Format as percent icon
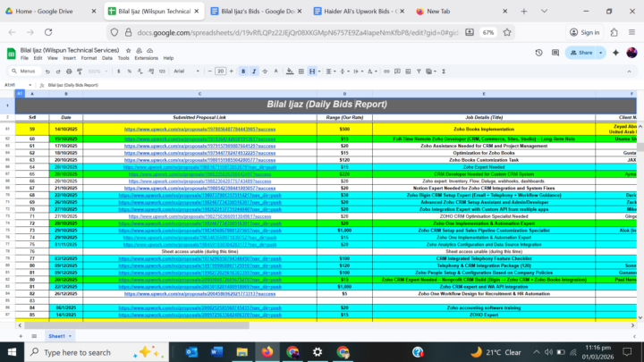Viewport: 644px width, 362px height. [x=130, y=72]
